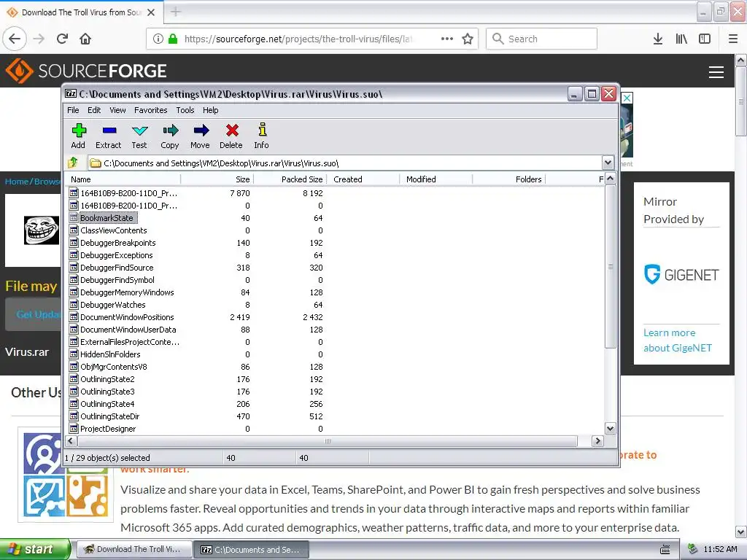Click the 7-Zip horizontal scrollbar left arrow
Image resolution: width=747 pixels, height=560 pixels.
pos(71,441)
